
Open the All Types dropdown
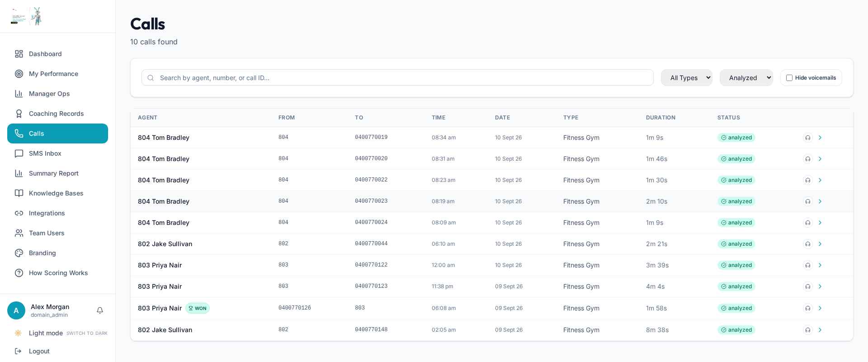[x=686, y=78]
